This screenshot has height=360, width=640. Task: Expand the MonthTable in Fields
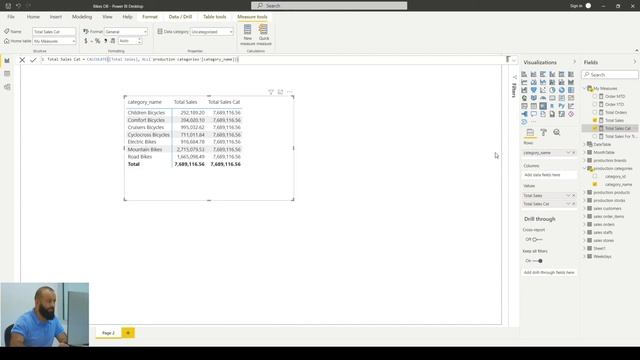tap(584, 152)
